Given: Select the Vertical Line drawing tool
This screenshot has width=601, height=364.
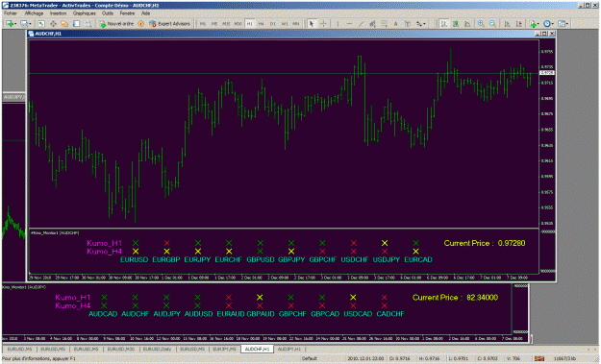Looking at the screenshot, I should [x=338, y=24].
